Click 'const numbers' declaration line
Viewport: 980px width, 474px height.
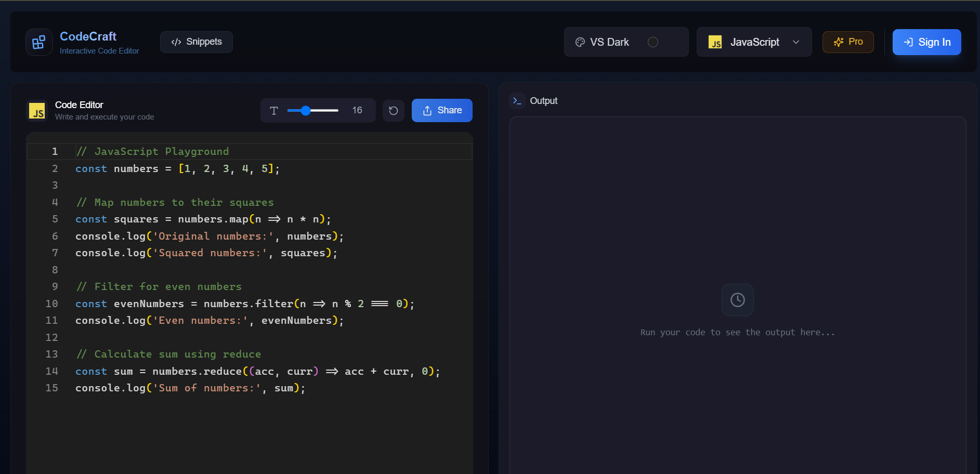178,168
